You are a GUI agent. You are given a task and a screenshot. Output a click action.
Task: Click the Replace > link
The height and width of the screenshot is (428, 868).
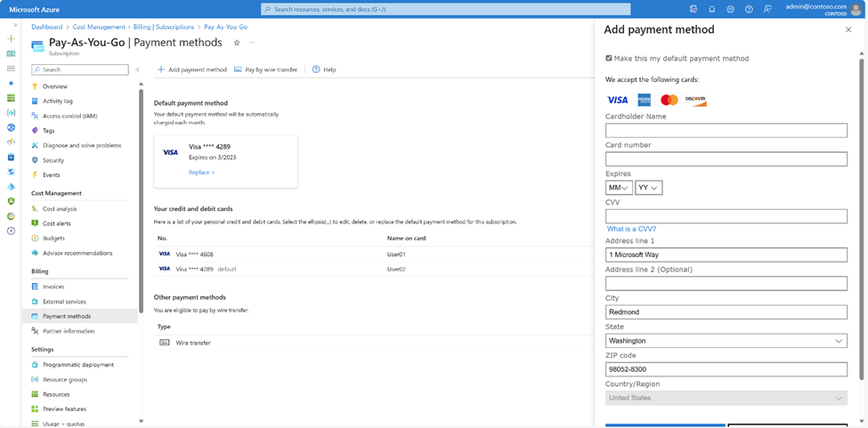click(201, 173)
